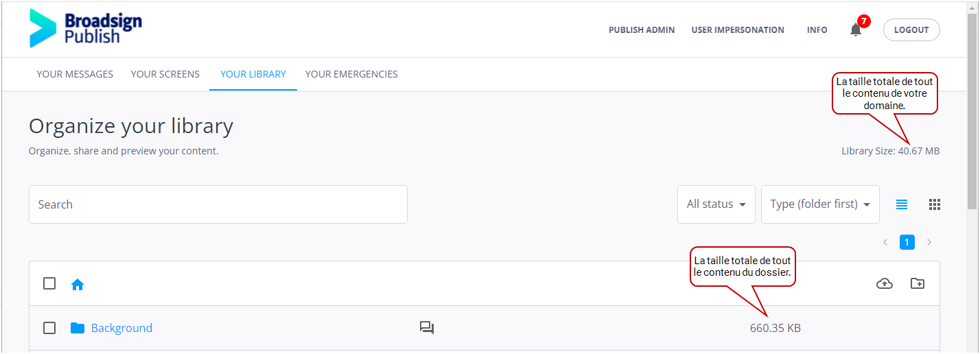Switch to list view layout icon

[x=902, y=204]
